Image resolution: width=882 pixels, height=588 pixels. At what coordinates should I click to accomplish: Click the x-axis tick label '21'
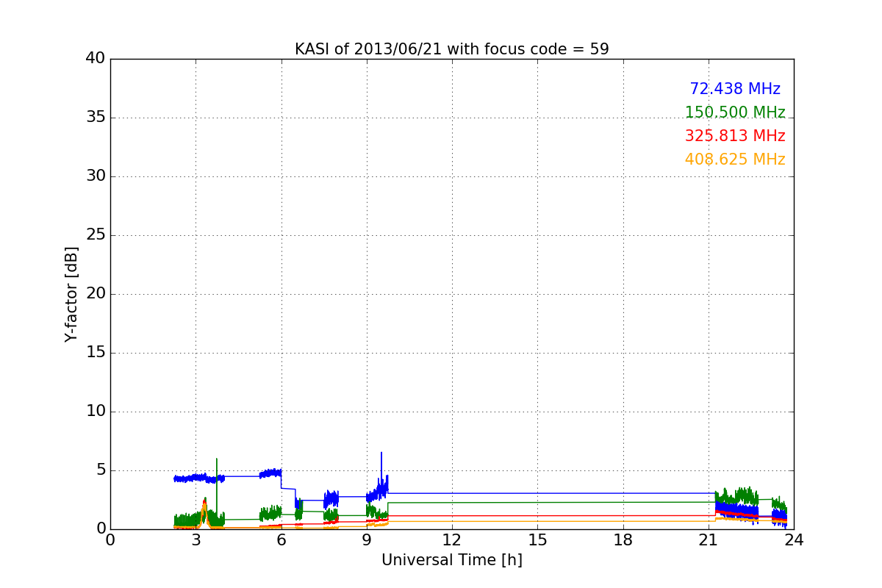click(x=709, y=540)
